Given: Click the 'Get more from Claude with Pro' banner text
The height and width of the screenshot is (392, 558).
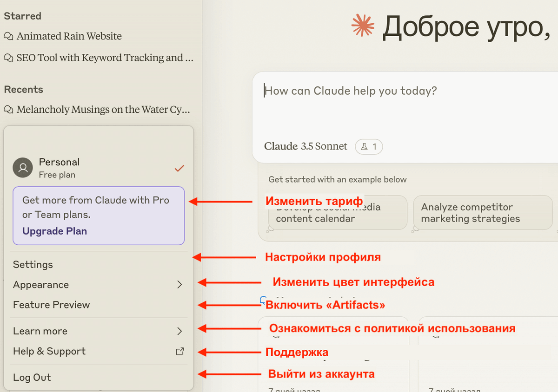Looking at the screenshot, I should (x=96, y=207).
